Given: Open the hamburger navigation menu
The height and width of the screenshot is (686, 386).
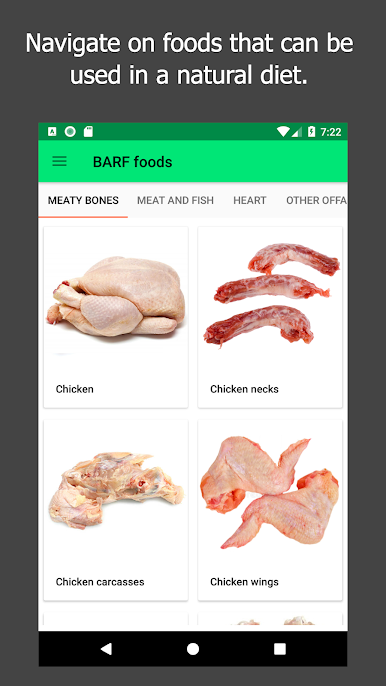Looking at the screenshot, I should coord(60,161).
